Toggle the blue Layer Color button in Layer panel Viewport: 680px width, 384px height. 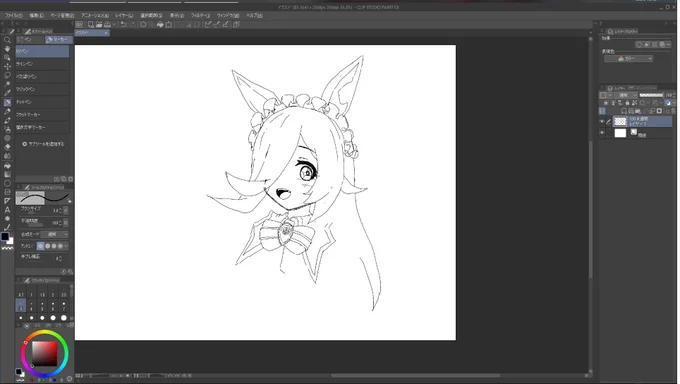pos(667,103)
